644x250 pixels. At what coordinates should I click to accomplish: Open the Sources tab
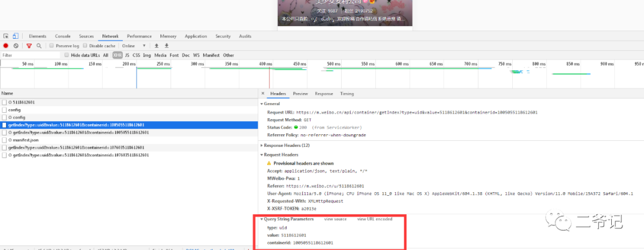tap(86, 36)
